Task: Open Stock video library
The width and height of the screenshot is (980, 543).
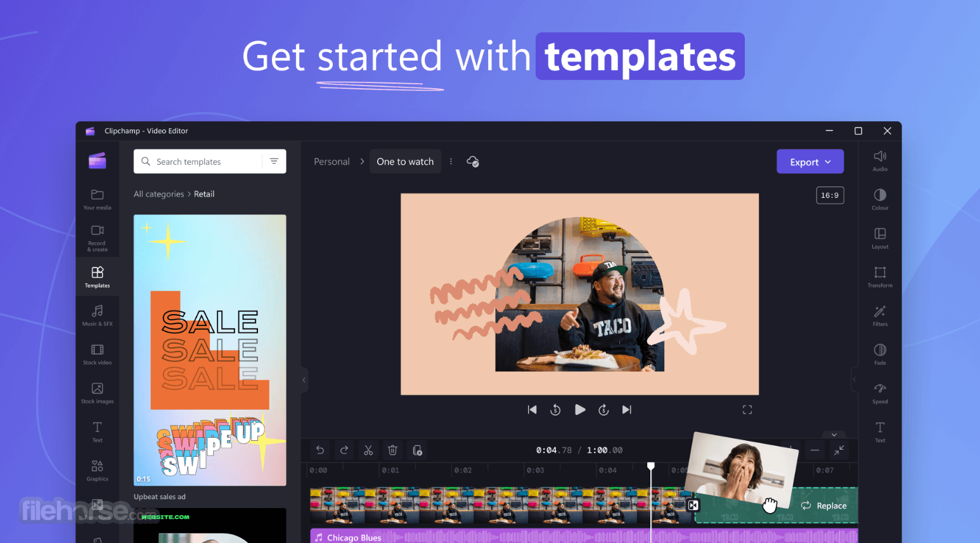Action: click(x=97, y=354)
